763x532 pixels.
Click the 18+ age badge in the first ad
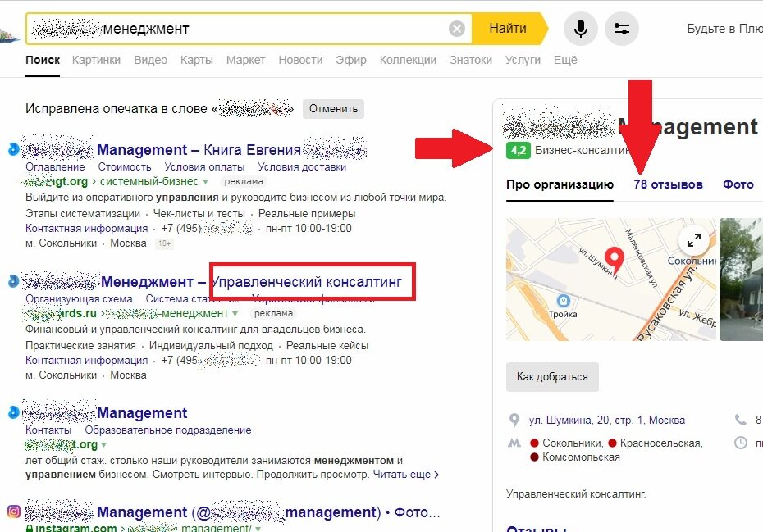pyautogui.click(x=164, y=243)
